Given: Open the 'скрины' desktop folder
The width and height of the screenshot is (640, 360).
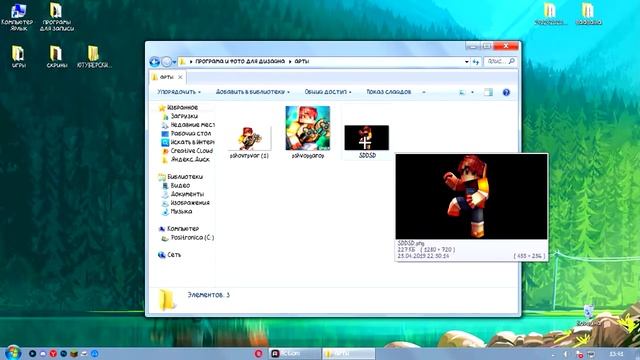Looking at the screenshot, I should pos(56,56).
